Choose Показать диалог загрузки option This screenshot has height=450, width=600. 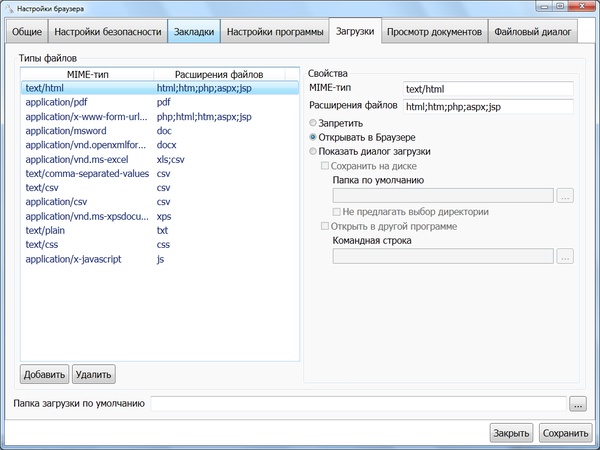click(314, 151)
